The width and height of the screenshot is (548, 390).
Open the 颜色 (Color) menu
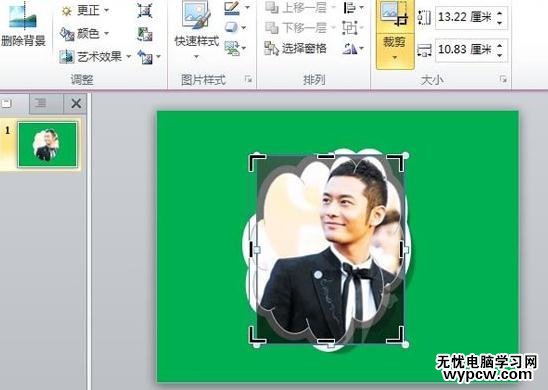click(x=85, y=34)
